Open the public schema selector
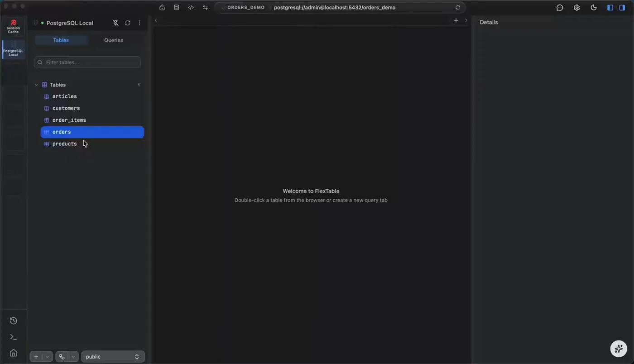 (113, 357)
